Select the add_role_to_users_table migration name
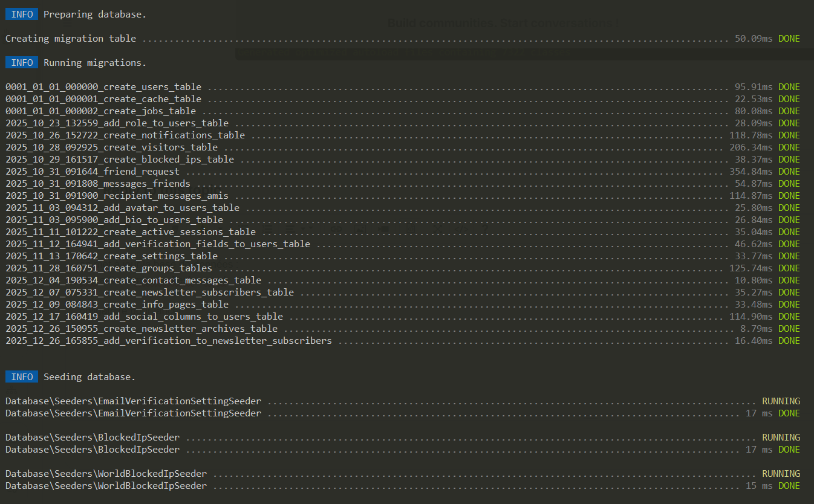814x504 pixels. click(x=117, y=123)
